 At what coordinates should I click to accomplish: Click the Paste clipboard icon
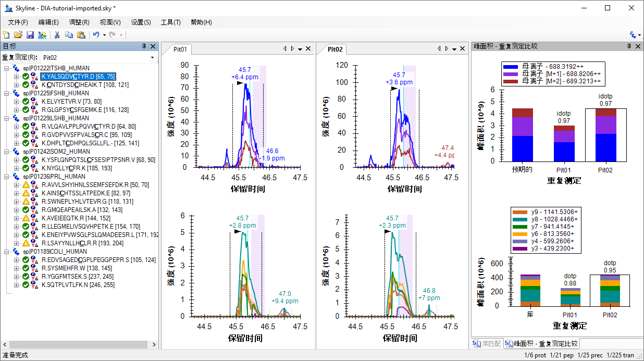point(81,35)
